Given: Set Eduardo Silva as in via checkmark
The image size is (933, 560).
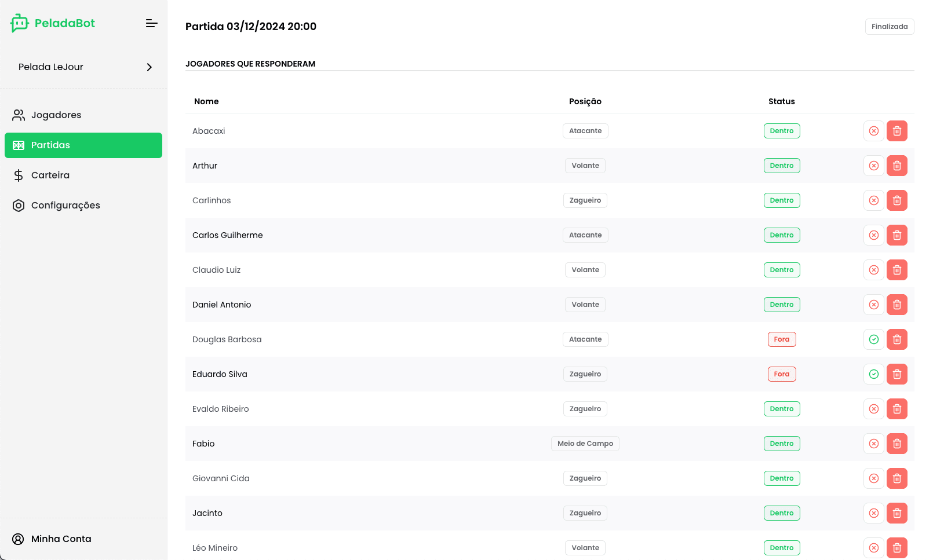Looking at the screenshot, I should tap(873, 374).
